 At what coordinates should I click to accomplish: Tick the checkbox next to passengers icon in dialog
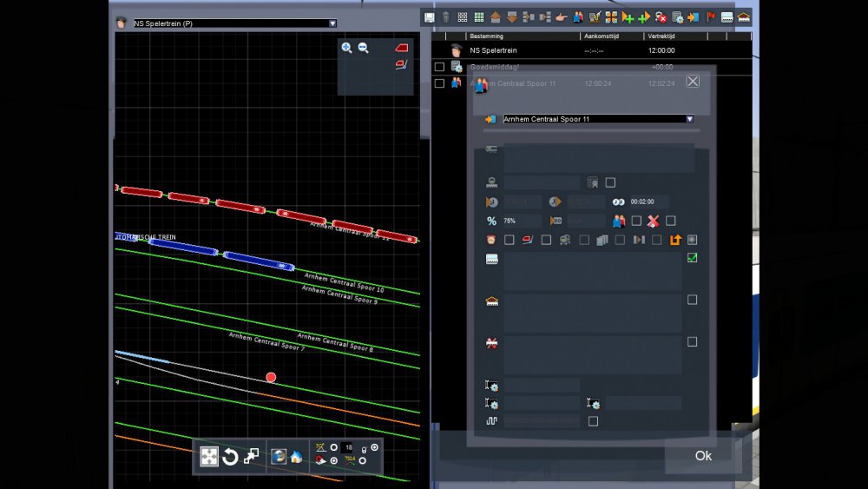(636, 221)
